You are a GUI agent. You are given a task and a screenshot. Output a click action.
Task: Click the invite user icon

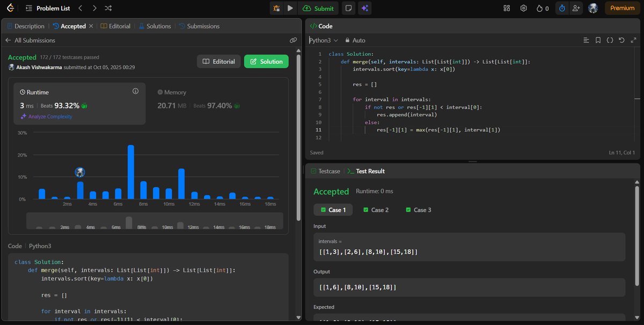pyautogui.click(x=576, y=8)
